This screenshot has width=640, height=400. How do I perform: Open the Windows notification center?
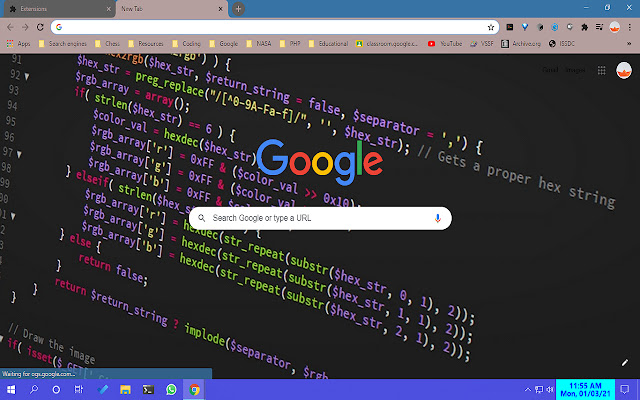(625, 389)
